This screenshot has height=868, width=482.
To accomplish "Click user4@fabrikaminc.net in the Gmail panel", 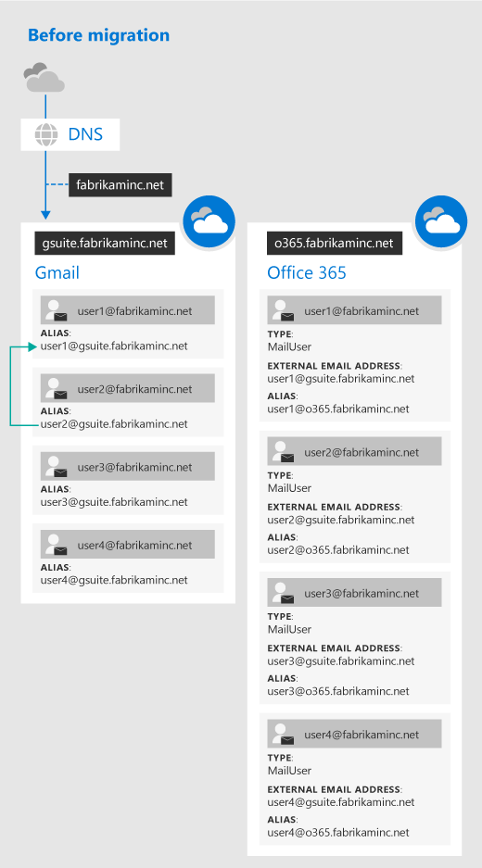I will [x=134, y=546].
